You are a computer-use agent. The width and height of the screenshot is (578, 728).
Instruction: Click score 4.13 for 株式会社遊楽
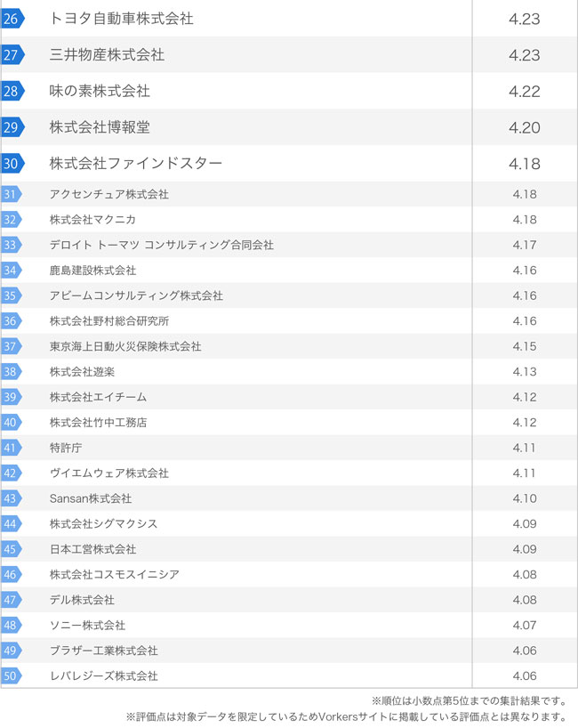pyautogui.click(x=525, y=371)
